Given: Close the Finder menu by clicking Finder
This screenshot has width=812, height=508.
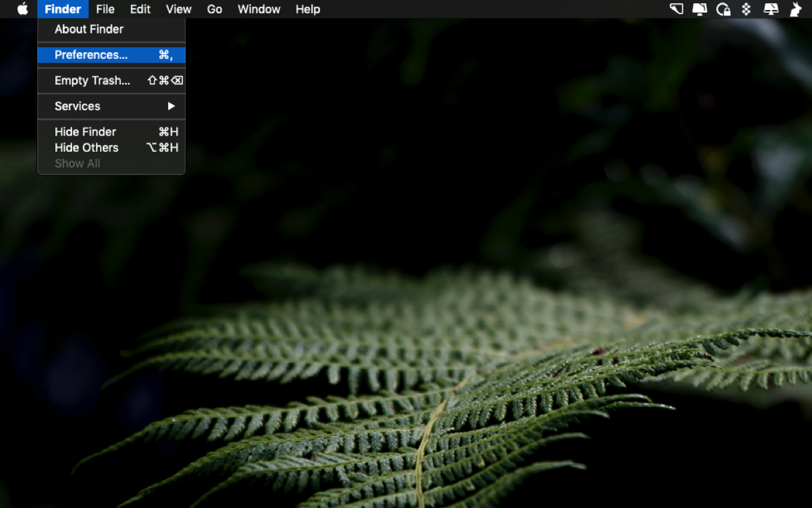Looking at the screenshot, I should pos(63,9).
